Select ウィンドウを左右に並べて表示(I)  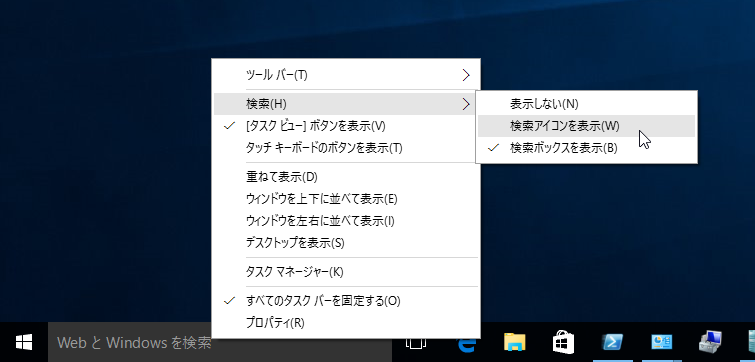pos(347,221)
